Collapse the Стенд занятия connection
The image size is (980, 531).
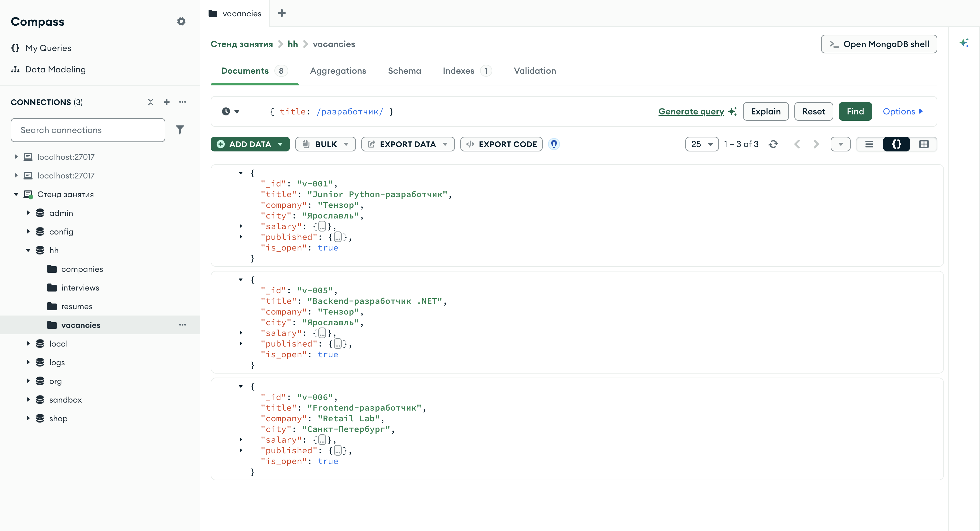coord(16,194)
